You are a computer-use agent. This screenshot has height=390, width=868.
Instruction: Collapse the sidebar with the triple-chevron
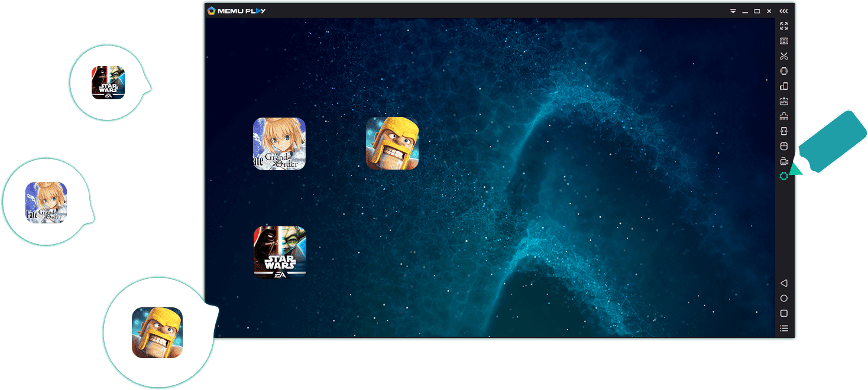point(783,11)
